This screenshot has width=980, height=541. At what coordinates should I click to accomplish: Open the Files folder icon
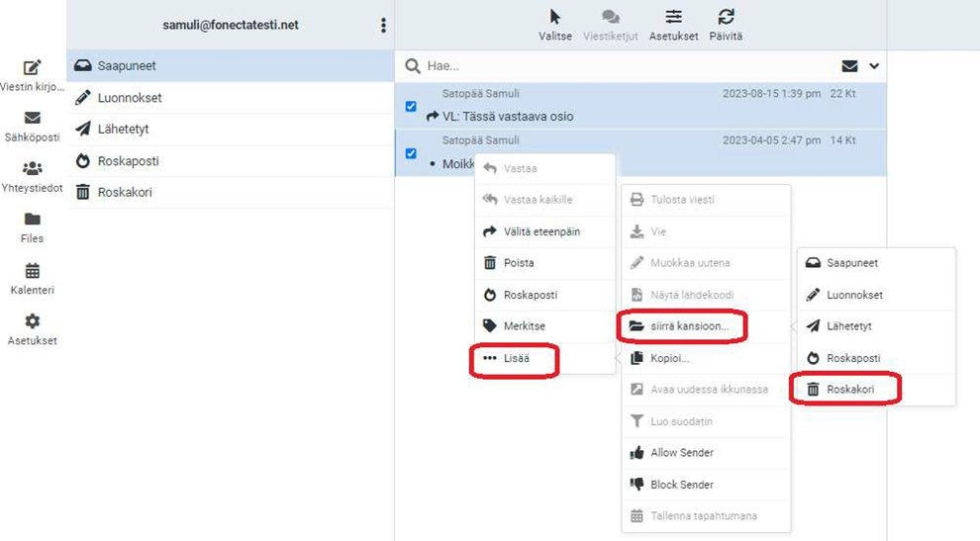pos(33,220)
